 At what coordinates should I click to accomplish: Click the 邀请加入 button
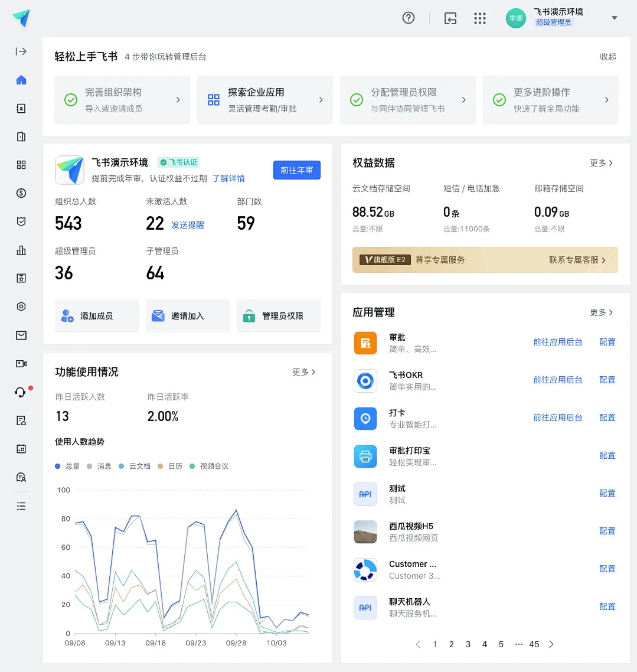[x=188, y=316]
